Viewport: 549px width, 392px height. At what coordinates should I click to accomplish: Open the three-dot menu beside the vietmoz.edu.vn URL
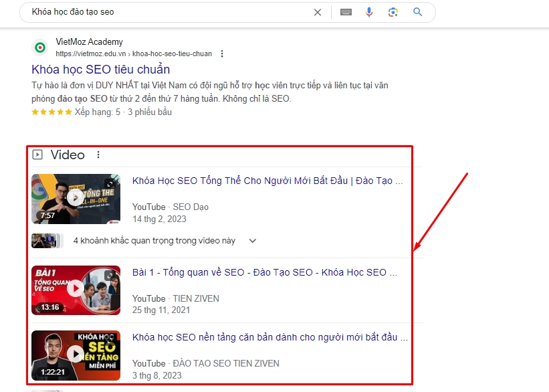point(222,54)
